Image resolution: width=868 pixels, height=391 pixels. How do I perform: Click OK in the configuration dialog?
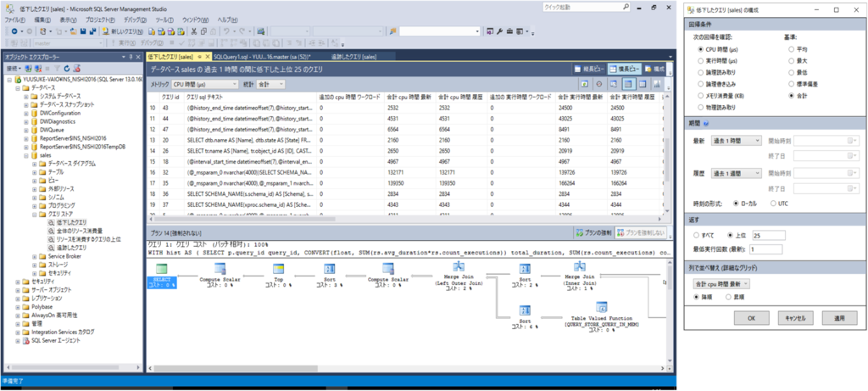(751, 318)
